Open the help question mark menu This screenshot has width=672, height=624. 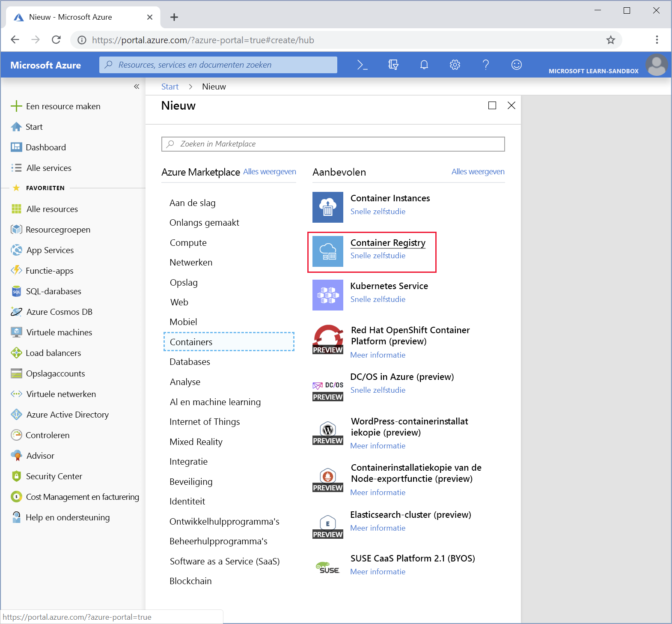(486, 65)
